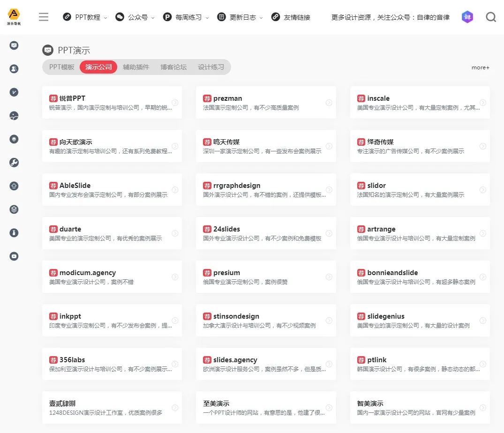This screenshot has height=433, width=504.
Task: Open the ptlink card
Action: (420, 364)
